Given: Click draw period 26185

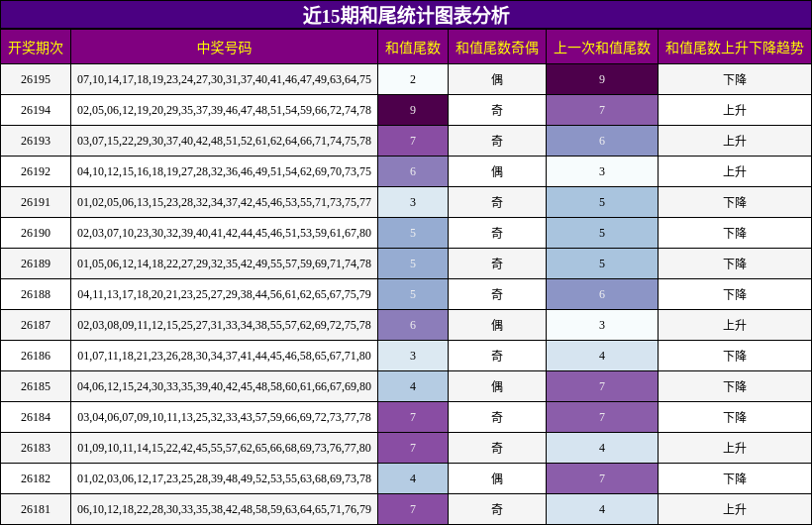Looking at the screenshot, I should [x=36, y=386].
